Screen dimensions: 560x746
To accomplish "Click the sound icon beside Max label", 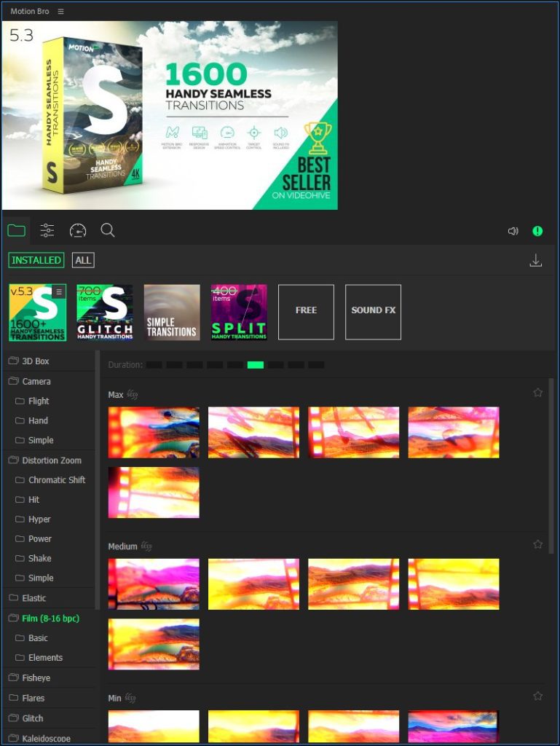I will click(132, 394).
